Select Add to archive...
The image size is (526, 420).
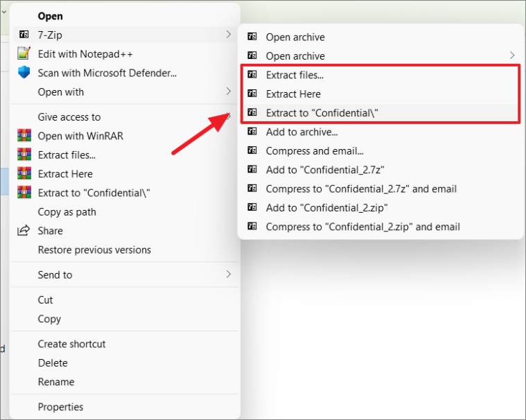tap(380, 132)
